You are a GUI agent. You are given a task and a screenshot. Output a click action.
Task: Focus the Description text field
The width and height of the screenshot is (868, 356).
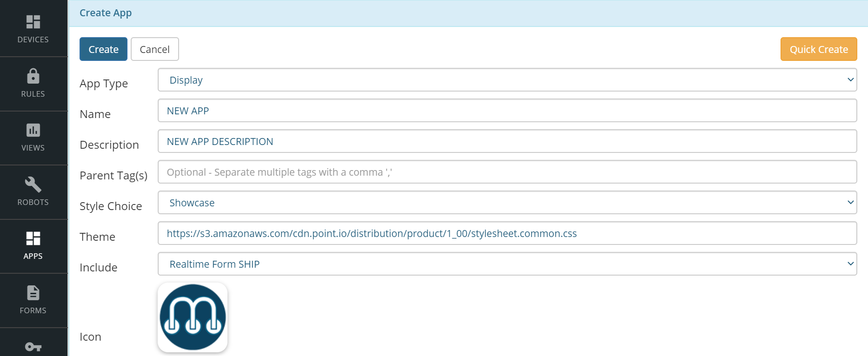tap(507, 141)
